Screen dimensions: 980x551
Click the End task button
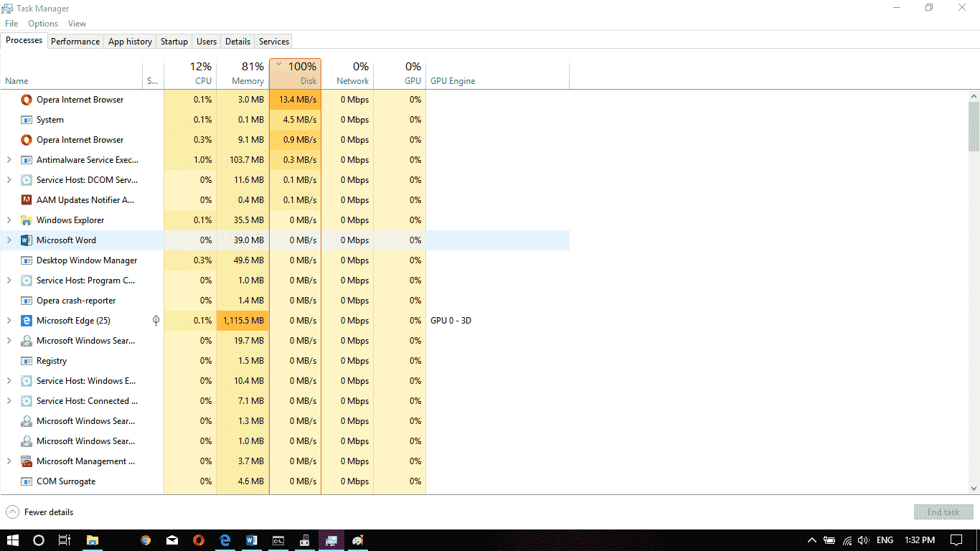click(943, 512)
